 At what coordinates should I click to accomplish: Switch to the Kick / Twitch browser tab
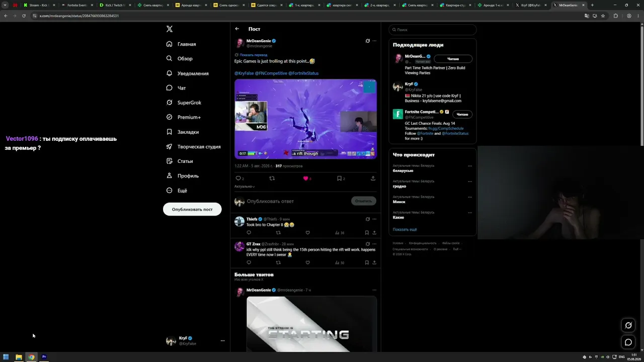[x=115, y=5]
